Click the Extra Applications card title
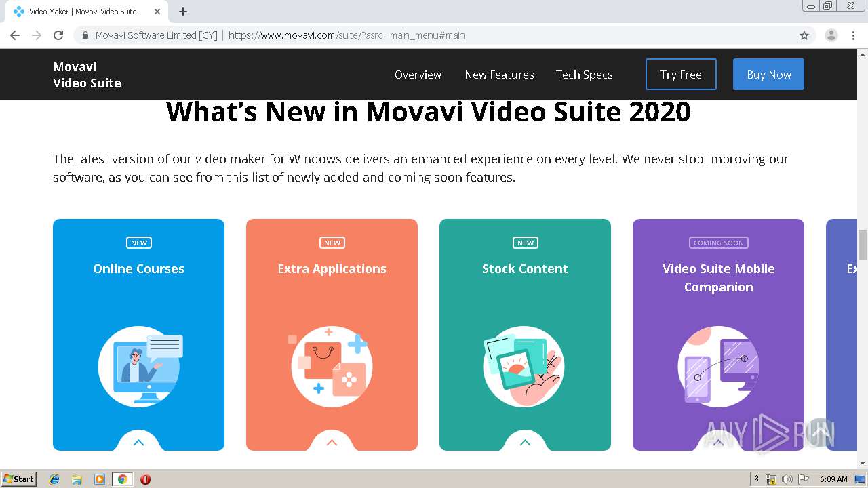The image size is (868, 488). 332,269
